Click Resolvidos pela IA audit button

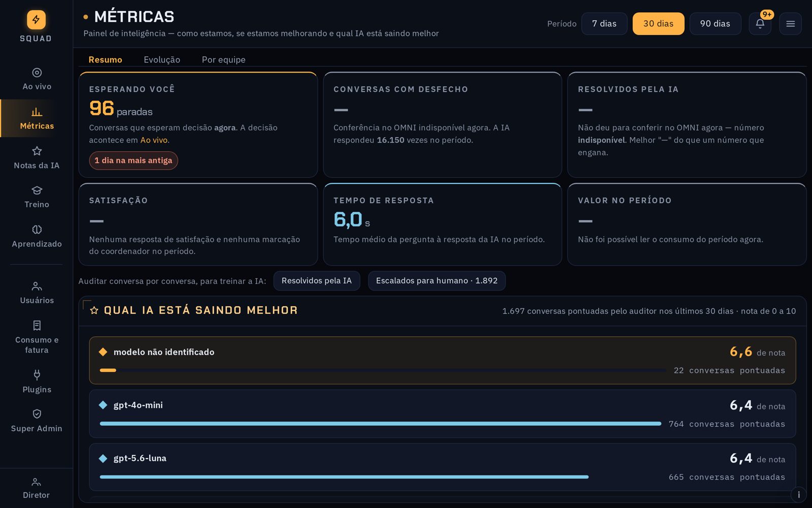point(317,281)
